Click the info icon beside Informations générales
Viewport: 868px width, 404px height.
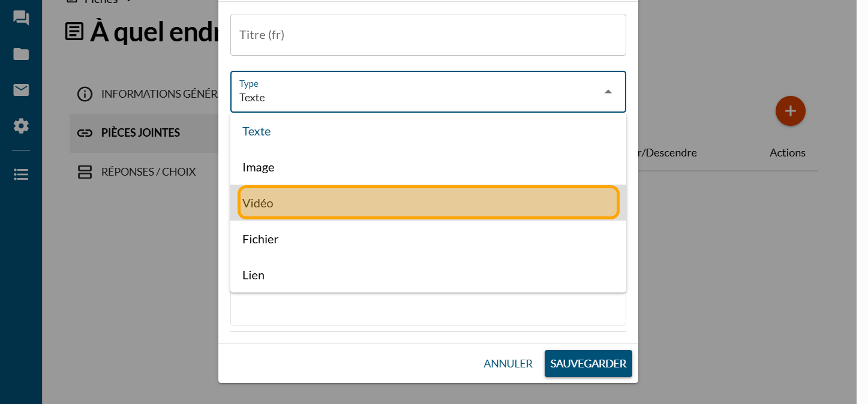85,94
